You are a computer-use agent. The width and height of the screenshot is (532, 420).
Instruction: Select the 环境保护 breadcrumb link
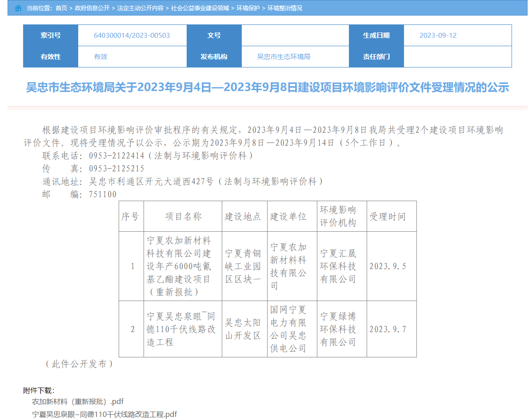248,8
